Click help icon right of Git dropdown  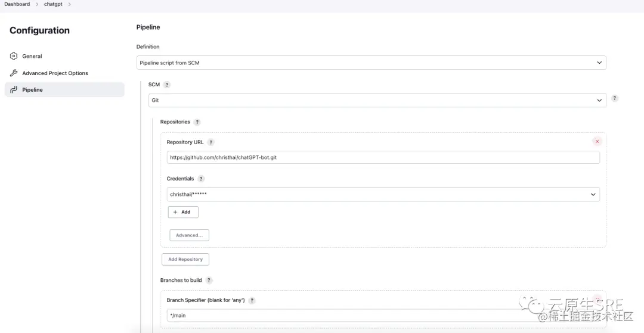[x=615, y=98]
